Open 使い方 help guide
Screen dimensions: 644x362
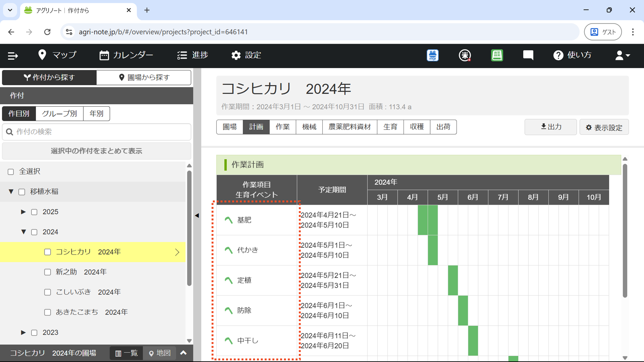pyautogui.click(x=572, y=55)
